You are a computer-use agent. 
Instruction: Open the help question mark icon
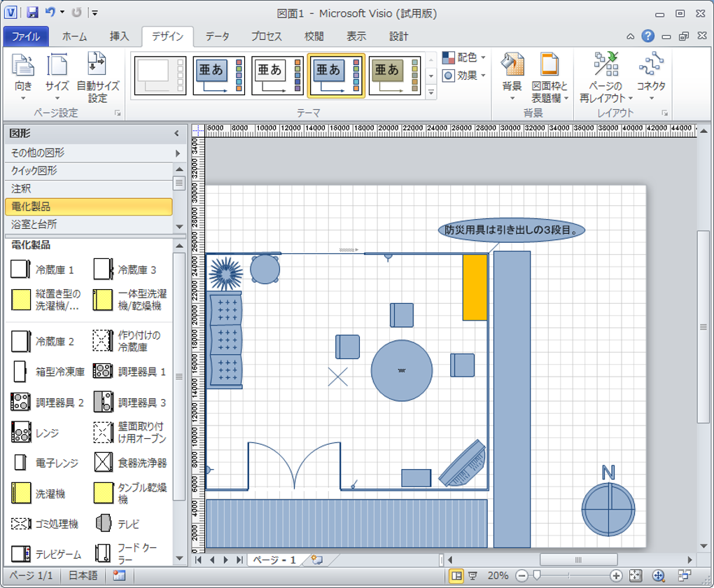648,36
